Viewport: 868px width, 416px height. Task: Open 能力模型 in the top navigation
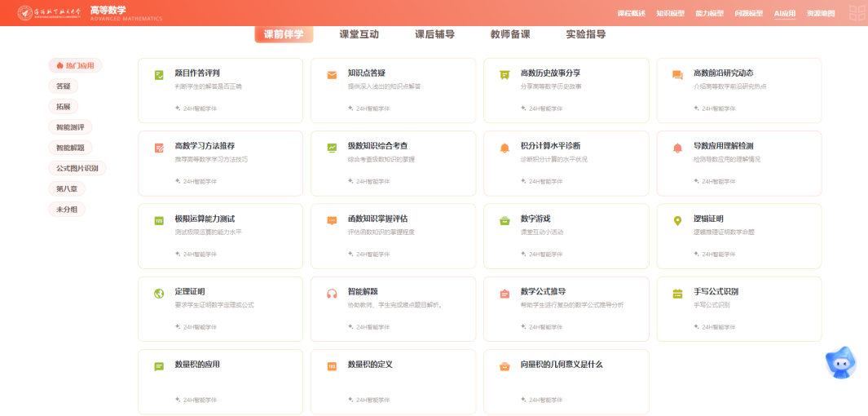click(x=710, y=13)
